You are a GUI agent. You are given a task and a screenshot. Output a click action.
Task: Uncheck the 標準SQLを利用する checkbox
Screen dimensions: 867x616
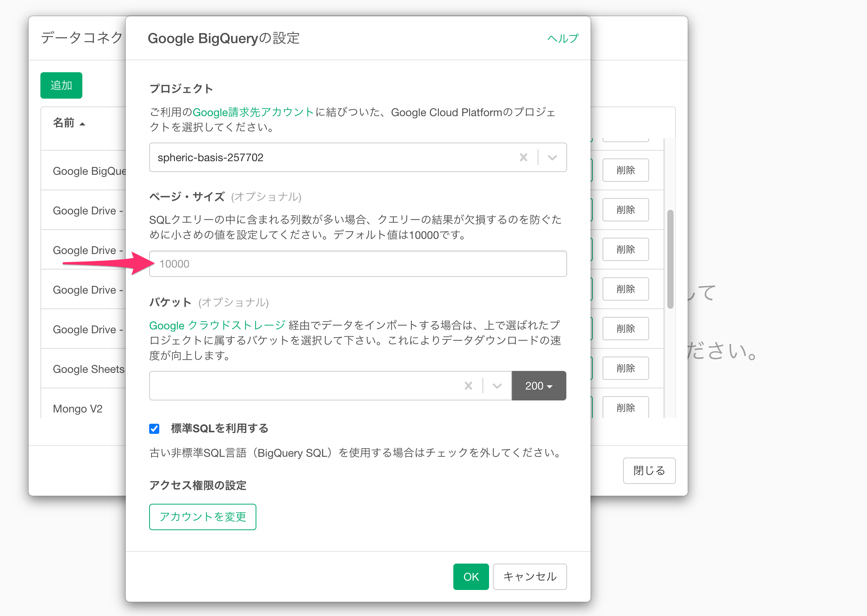click(x=154, y=428)
